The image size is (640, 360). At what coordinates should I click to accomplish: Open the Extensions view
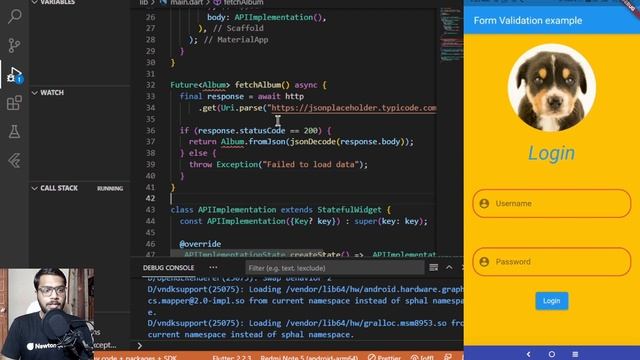pyautogui.click(x=14, y=103)
